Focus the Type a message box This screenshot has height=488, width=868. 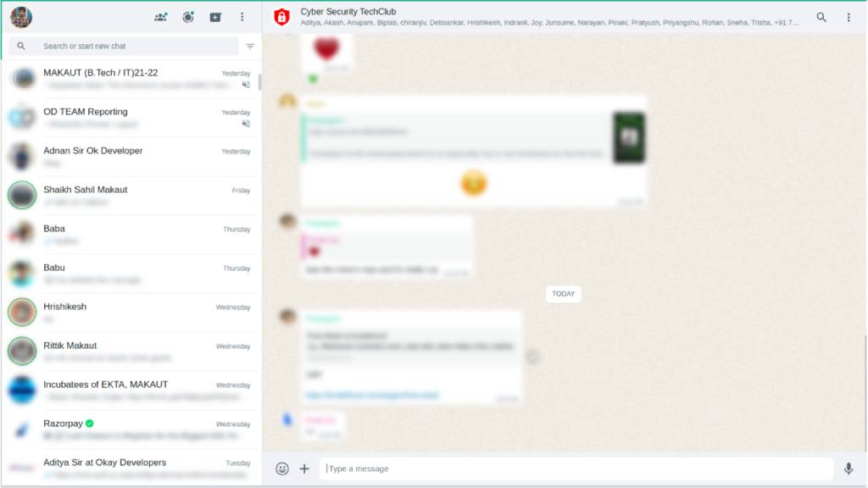(x=576, y=469)
